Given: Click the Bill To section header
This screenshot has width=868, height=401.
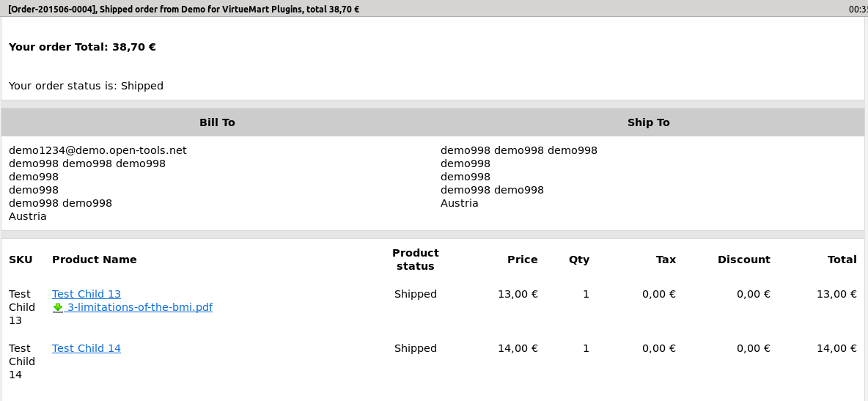Looking at the screenshot, I should pyautogui.click(x=217, y=122).
